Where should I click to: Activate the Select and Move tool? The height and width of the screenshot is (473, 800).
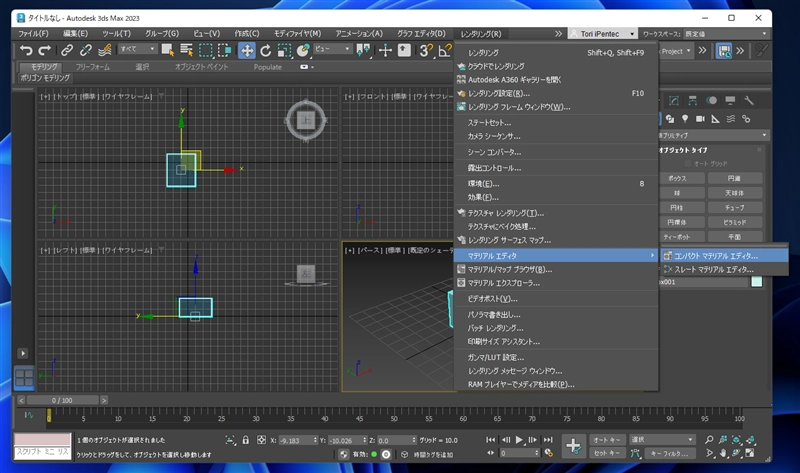coord(247,50)
